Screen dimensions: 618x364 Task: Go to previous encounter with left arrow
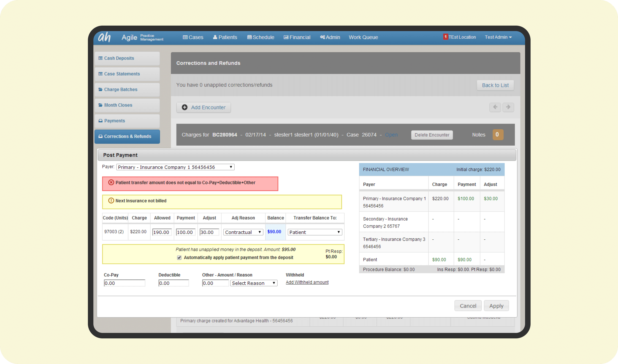point(495,107)
